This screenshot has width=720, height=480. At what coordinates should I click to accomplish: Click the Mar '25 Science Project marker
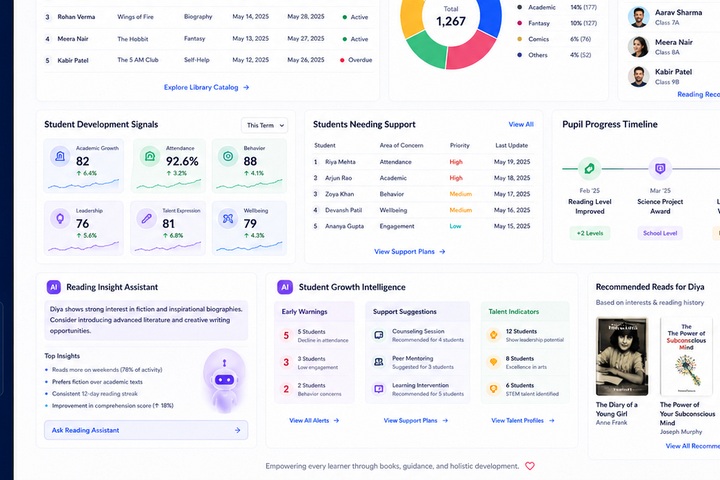click(660, 169)
